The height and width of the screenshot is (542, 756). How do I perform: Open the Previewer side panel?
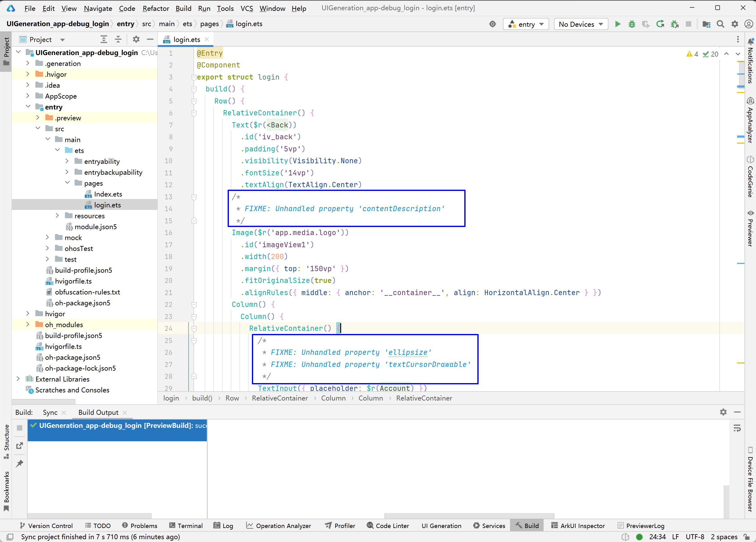pos(750,228)
